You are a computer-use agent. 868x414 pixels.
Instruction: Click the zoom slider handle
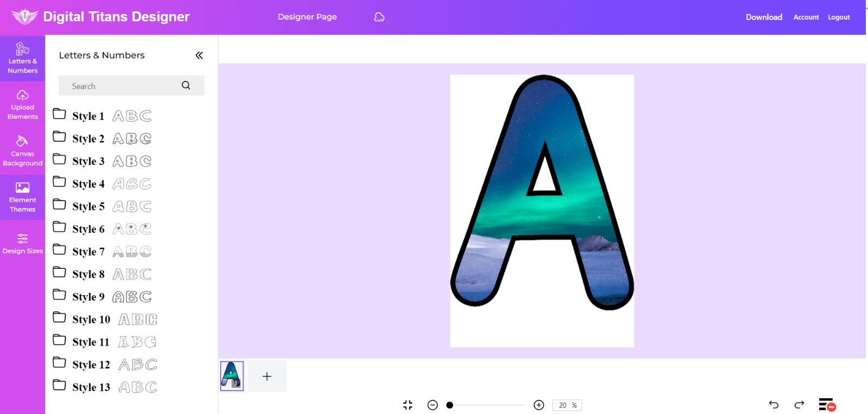click(x=450, y=405)
